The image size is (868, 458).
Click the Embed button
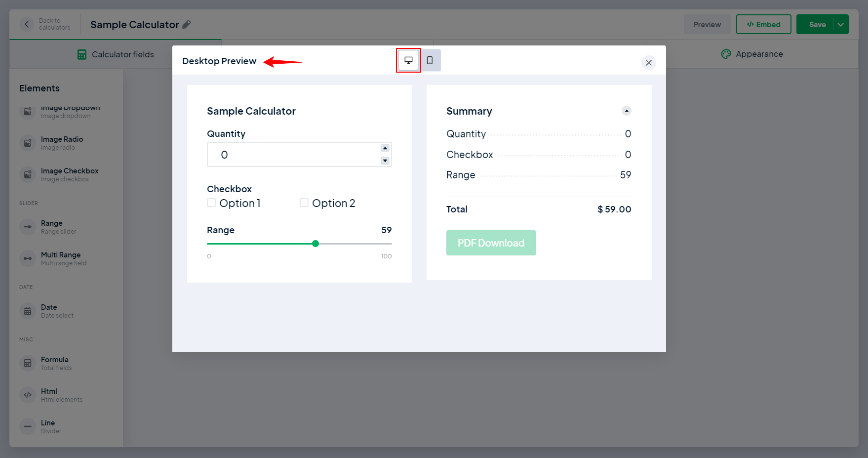[x=763, y=24]
